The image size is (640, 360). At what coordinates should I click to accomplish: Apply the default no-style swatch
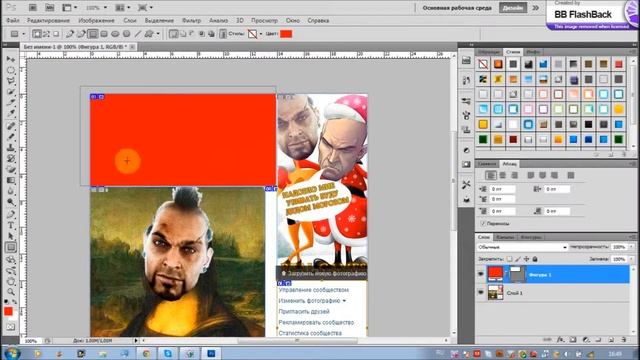pyautogui.click(x=483, y=64)
